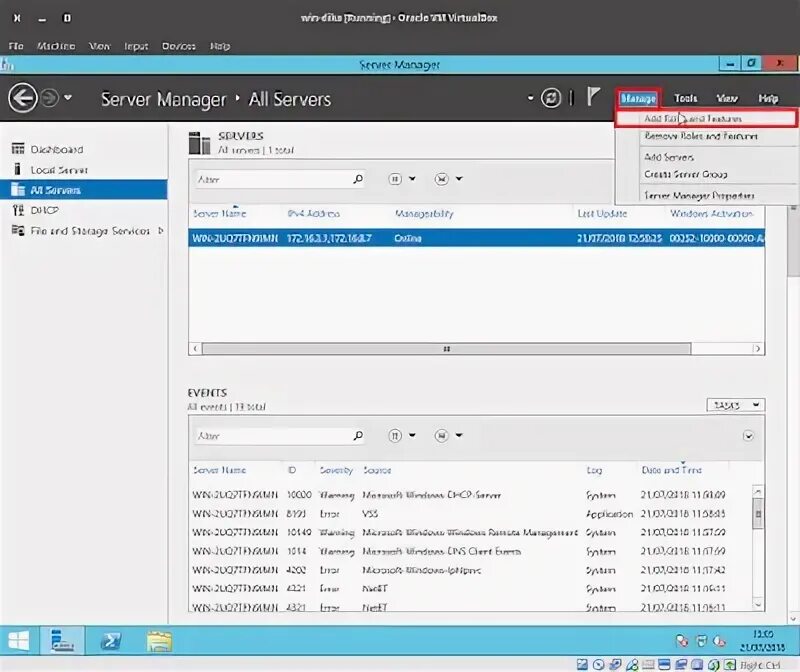
Task: Sort events by ID column
Action: click(x=292, y=470)
